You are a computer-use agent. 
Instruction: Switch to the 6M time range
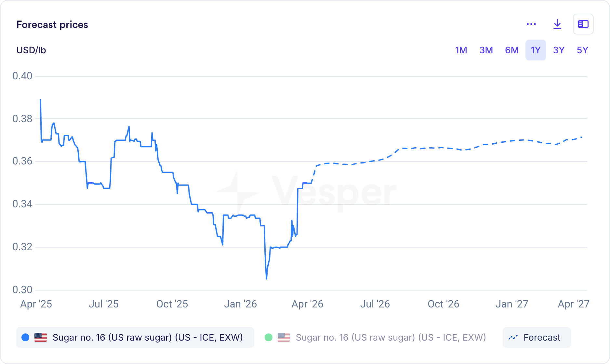pyautogui.click(x=512, y=50)
